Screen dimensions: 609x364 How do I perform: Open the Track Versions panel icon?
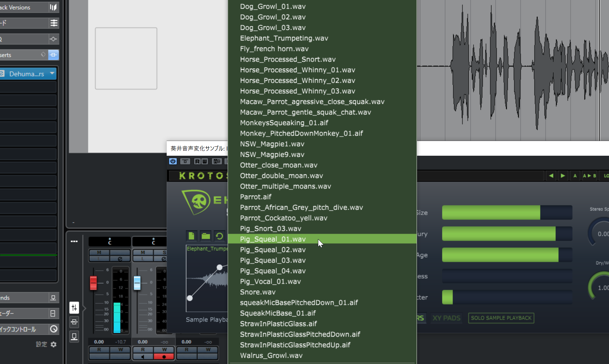tap(53, 7)
